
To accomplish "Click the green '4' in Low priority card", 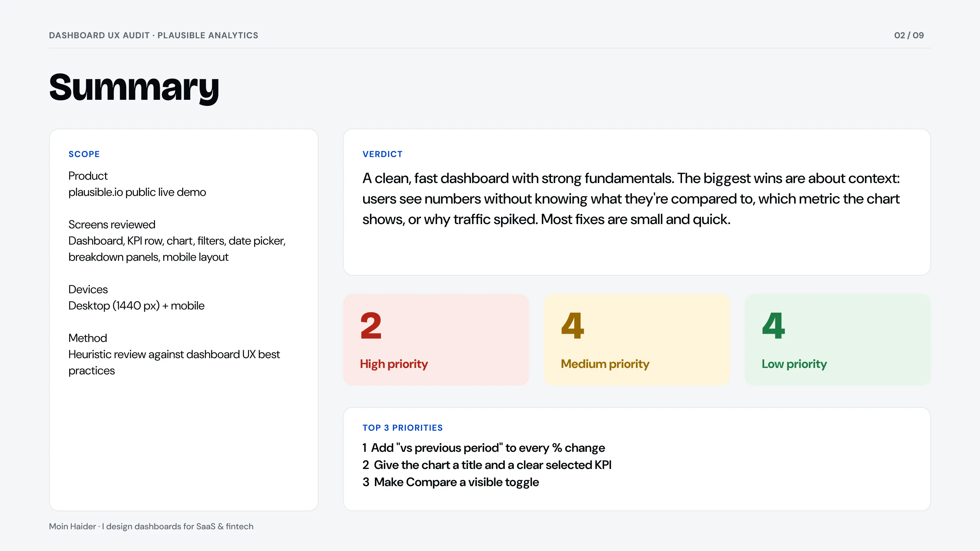I will coord(773,326).
